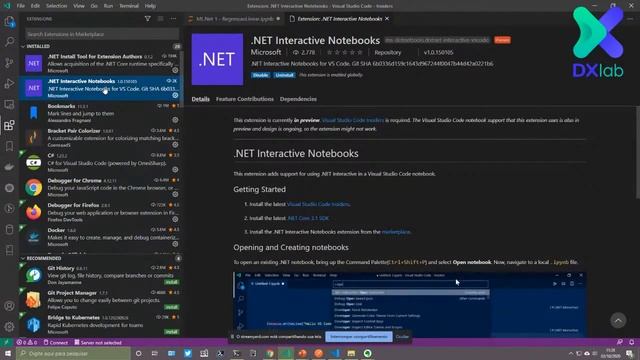
Task: Open manage gear for Bookmarks extension
Action: click(x=175, y=120)
